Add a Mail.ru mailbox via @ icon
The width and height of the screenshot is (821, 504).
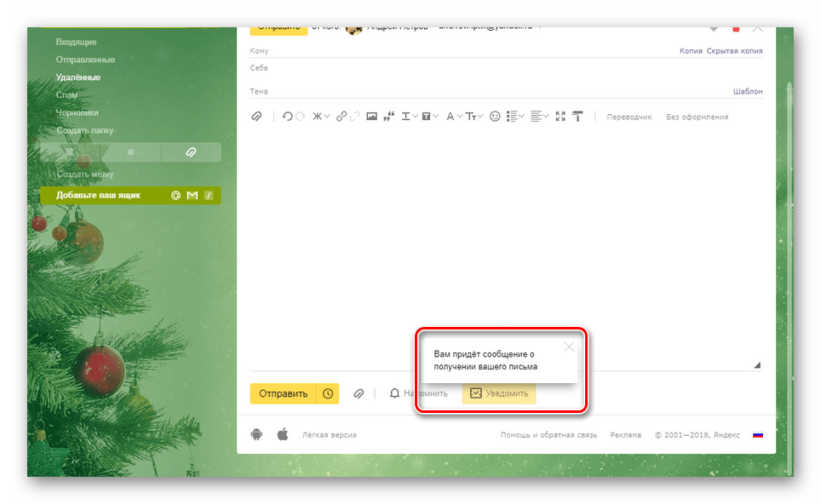pos(176,195)
